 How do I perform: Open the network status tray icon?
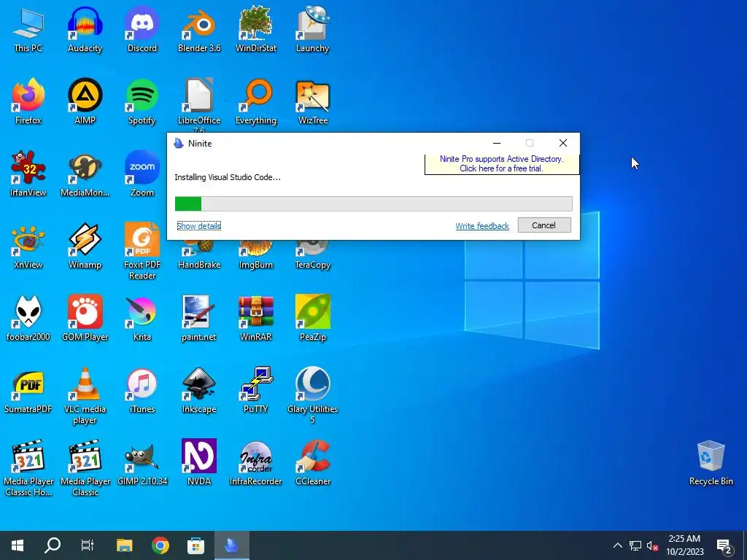(635, 545)
